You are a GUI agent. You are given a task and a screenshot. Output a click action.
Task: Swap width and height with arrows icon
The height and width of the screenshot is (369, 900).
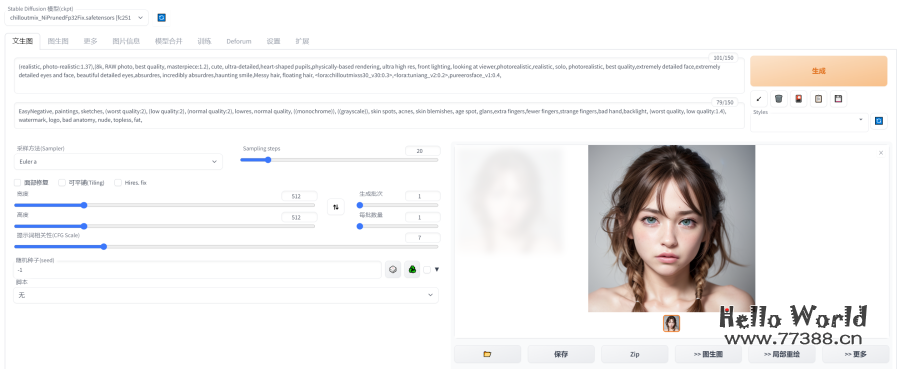[x=336, y=207]
